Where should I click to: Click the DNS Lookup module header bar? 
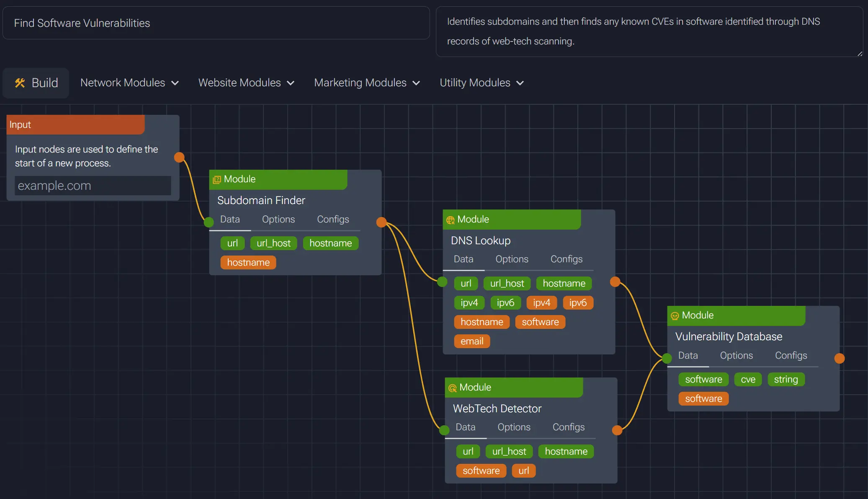pos(512,219)
